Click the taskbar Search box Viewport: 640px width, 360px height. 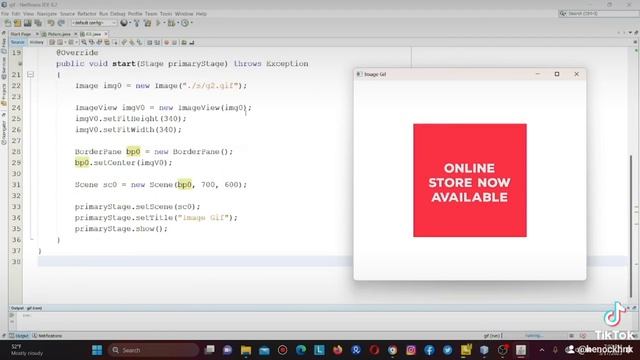pos(153,350)
